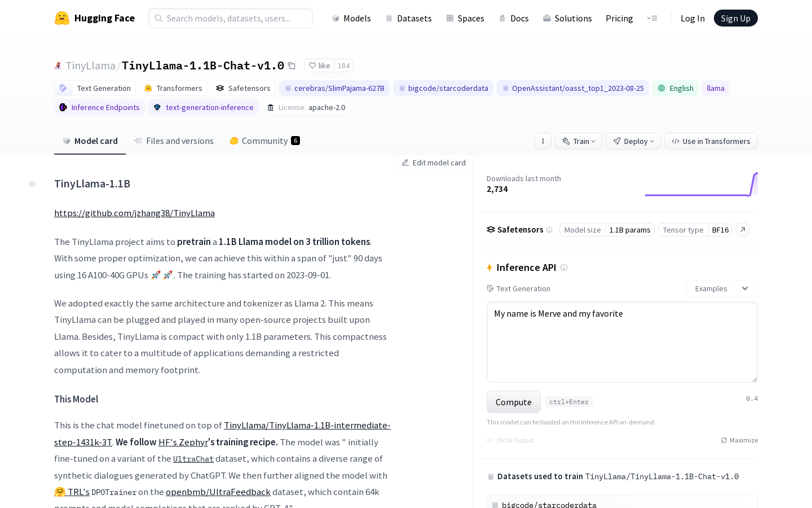The height and width of the screenshot is (508, 812).
Task: Click bigcode/starcoderdata tag
Action: 443,88
